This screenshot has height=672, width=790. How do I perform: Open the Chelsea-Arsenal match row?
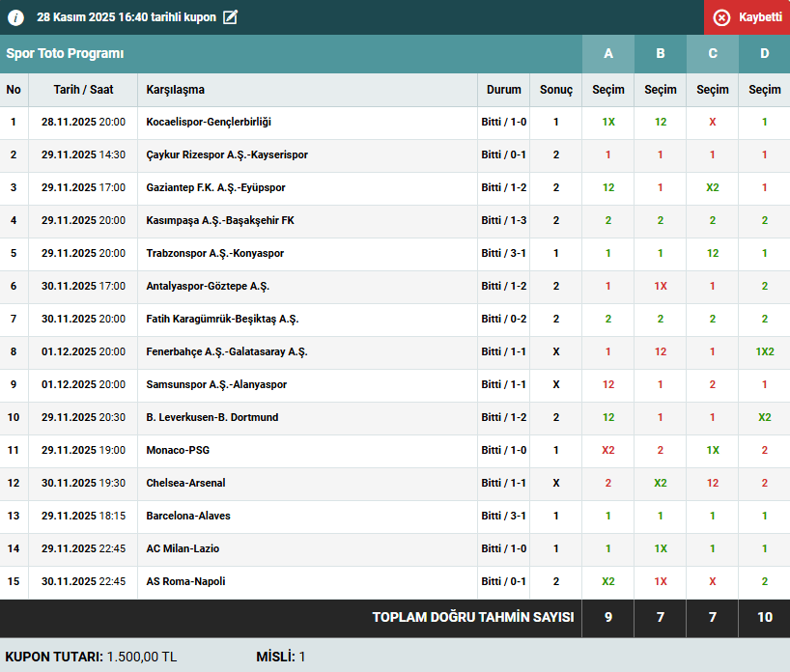(x=185, y=483)
